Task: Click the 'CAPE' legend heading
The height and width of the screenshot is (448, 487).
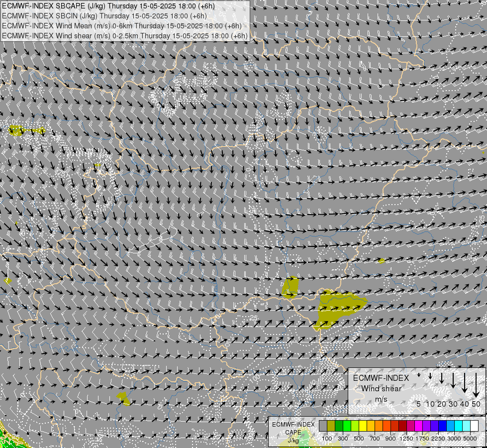Action: [293, 433]
